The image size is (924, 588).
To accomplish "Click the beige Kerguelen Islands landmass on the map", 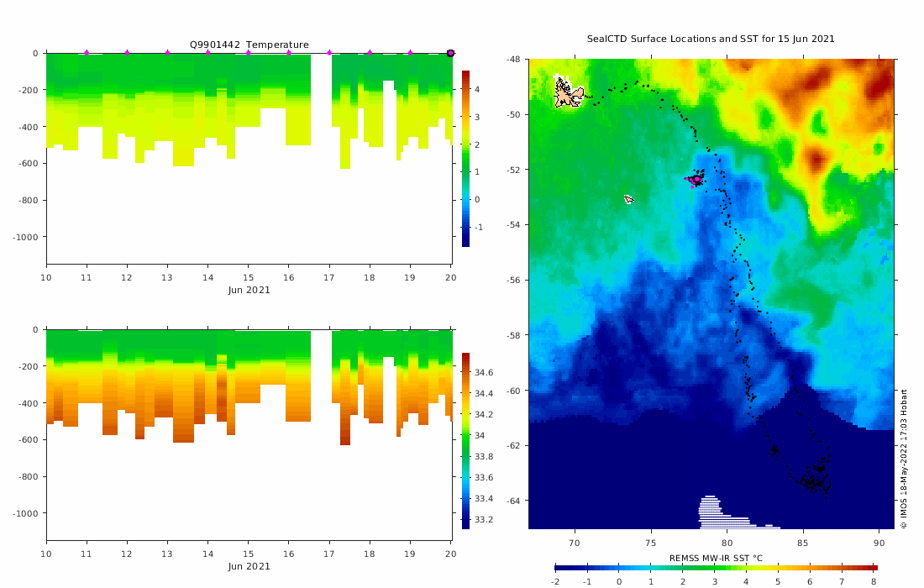I will [x=568, y=93].
